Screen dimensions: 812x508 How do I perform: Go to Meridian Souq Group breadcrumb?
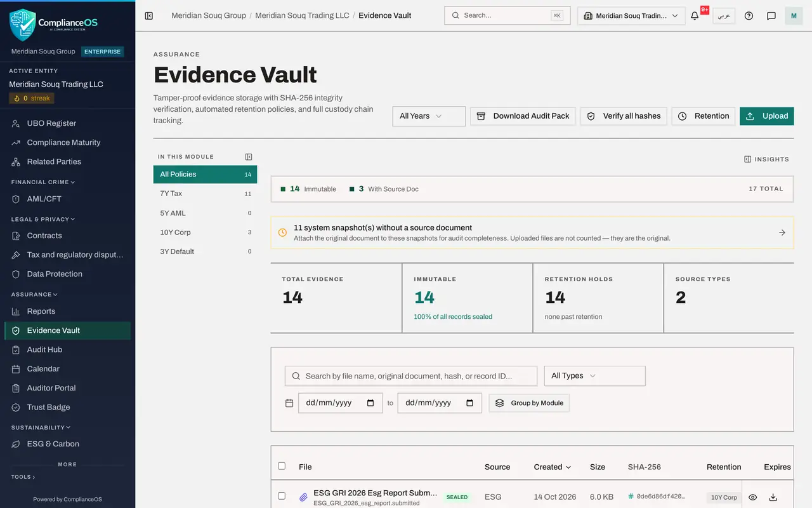coord(209,15)
